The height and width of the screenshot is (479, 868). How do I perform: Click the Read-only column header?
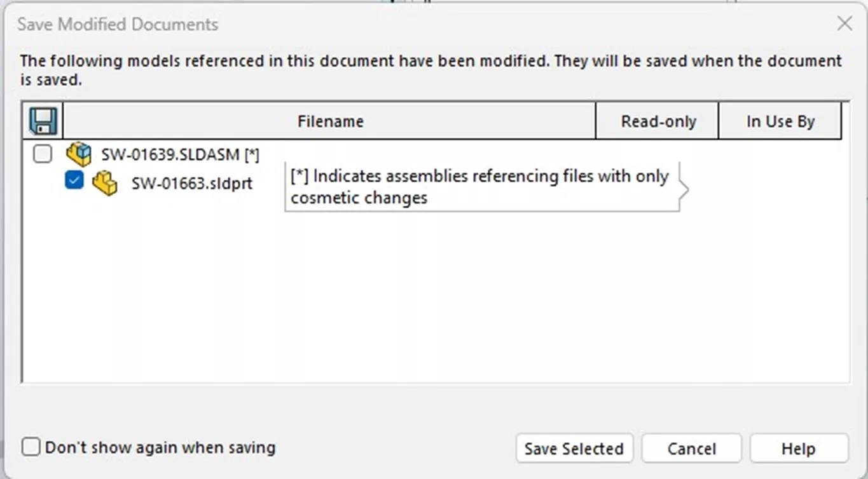coord(656,121)
